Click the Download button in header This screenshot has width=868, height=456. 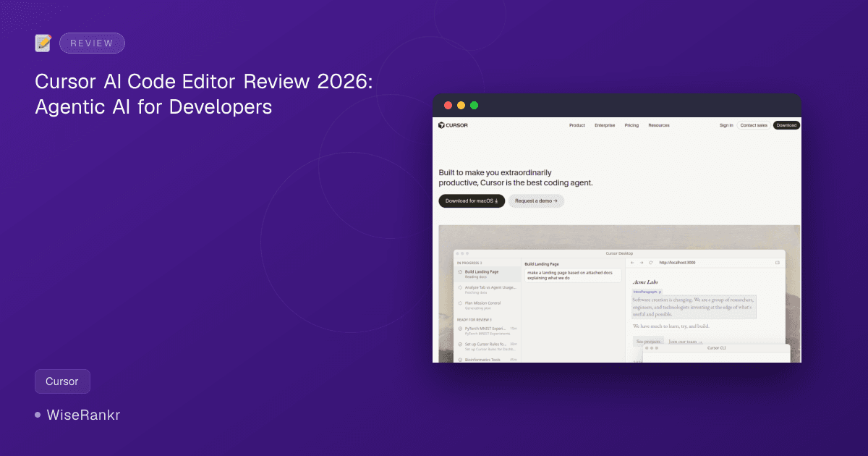pyautogui.click(x=786, y=125)
